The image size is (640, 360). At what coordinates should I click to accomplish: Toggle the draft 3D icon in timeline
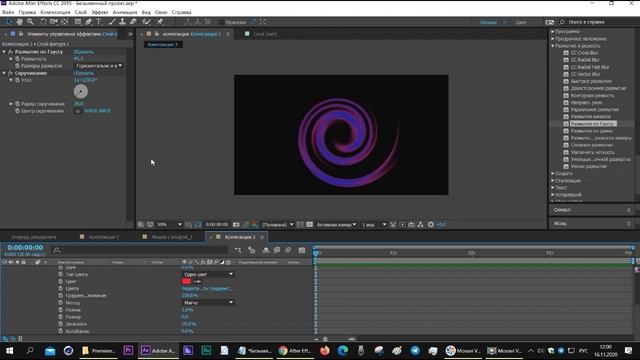pos(251,250)
